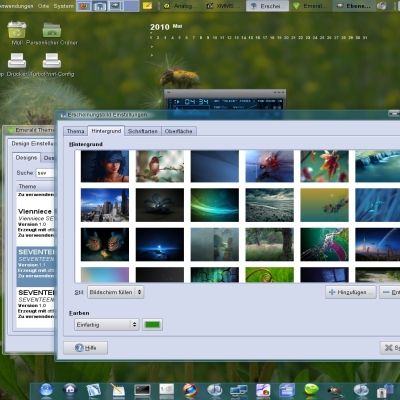Launch the notepad text editor dock icon
Screen dimensions: 400x400
[x=118, y=390]
